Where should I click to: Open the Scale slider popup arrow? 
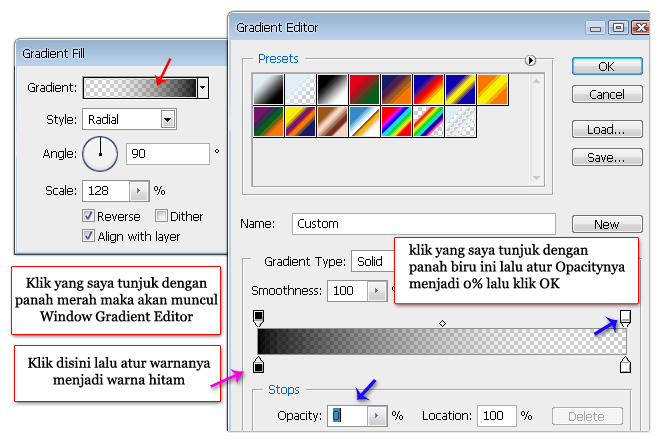[x=138, y=191]
